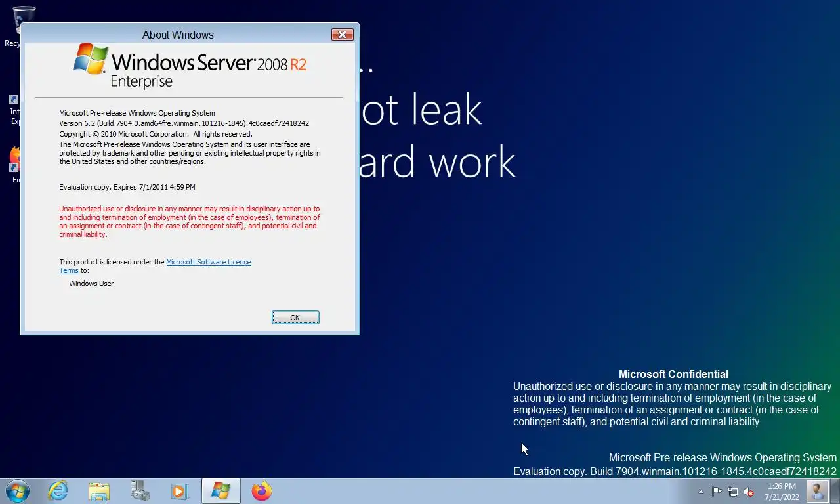Click the desktop 'Build 7904.winmain' watermark line
This screenshot has width=840, height=504.
coord(675,471)
